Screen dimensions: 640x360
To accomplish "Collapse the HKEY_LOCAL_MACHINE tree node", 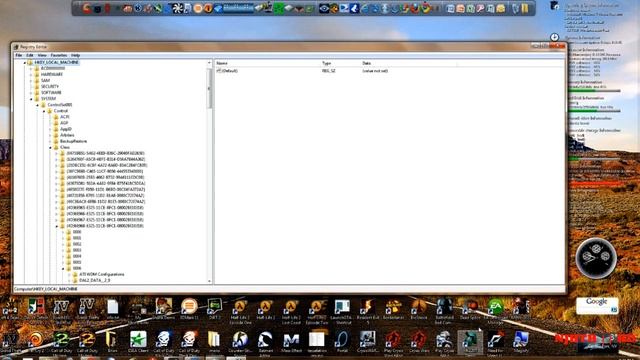I will (24, 63).
